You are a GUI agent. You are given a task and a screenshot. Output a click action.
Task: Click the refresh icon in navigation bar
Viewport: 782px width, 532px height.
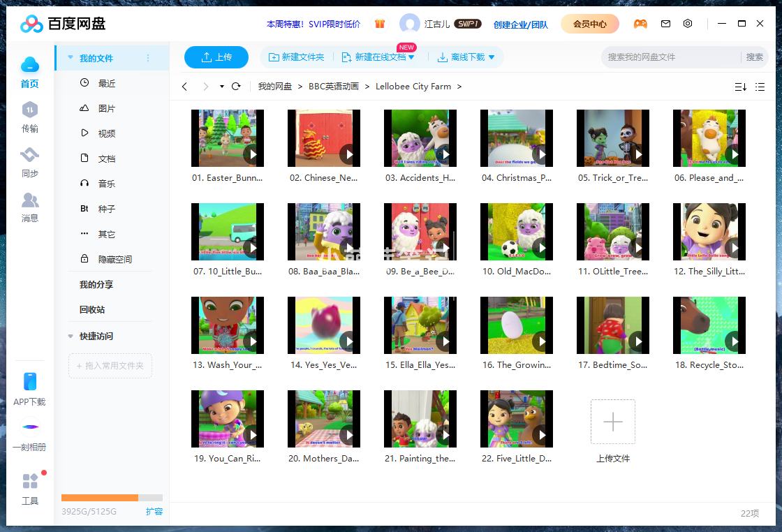[x=236, y=87]
